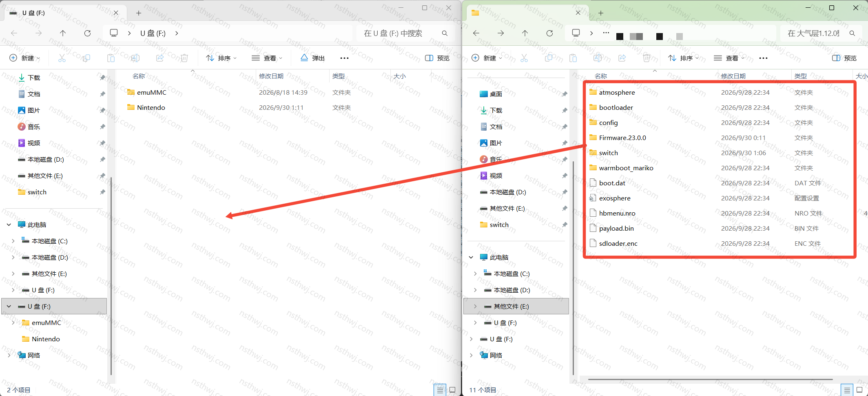Collapse 此电脑 node in right window tree
Viewport: 868px width, 396px height.
(471, 257)
